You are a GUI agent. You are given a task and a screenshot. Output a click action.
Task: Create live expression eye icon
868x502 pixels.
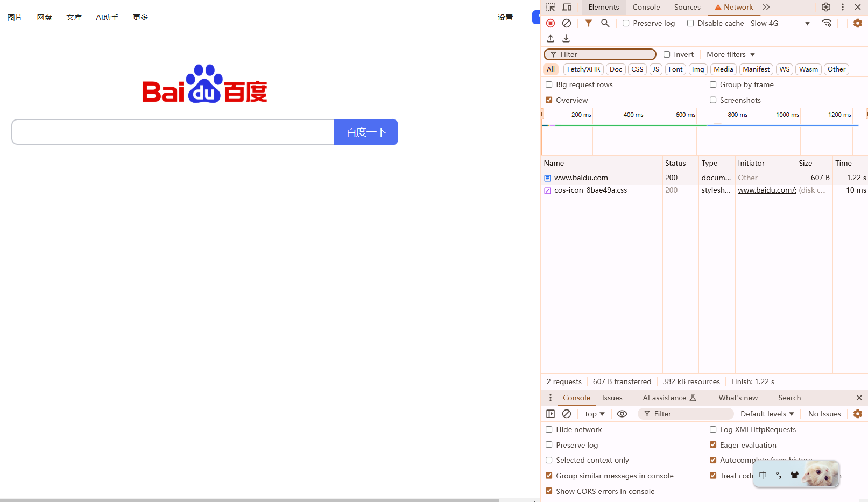(x=622, y=414)
